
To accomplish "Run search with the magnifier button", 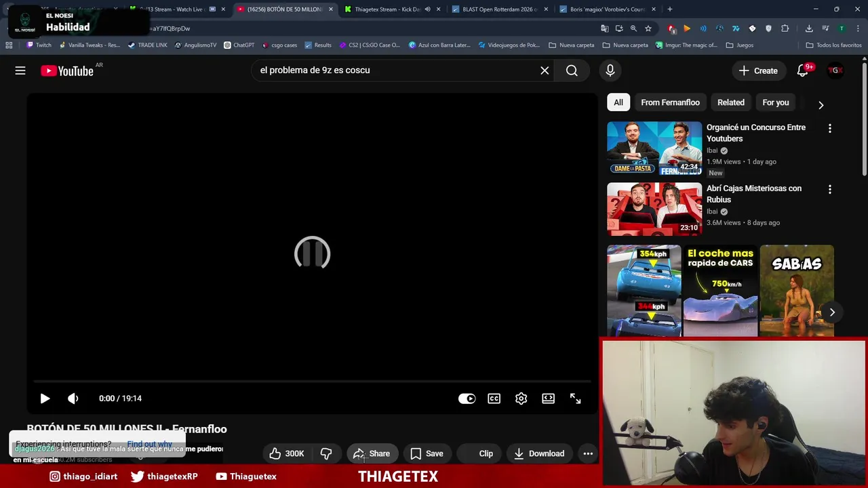I will (572, 70).
